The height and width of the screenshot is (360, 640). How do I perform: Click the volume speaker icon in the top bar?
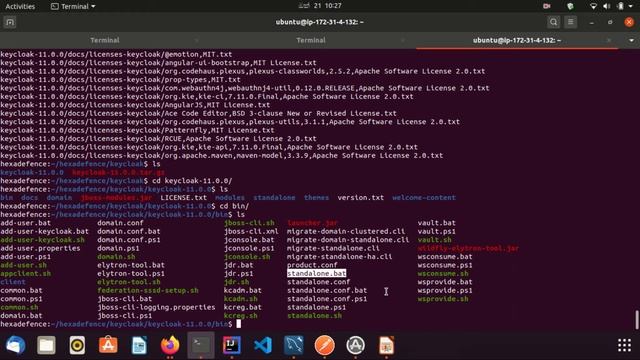tap(607, 6)
